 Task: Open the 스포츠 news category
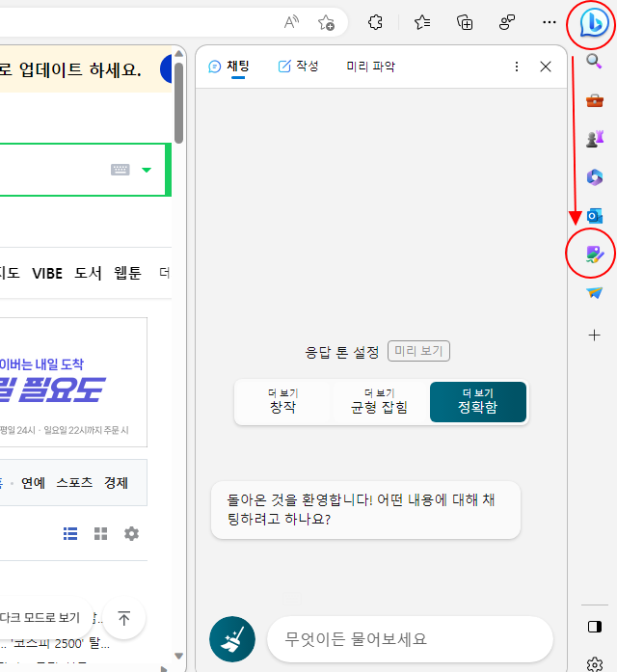pos(74,483)
